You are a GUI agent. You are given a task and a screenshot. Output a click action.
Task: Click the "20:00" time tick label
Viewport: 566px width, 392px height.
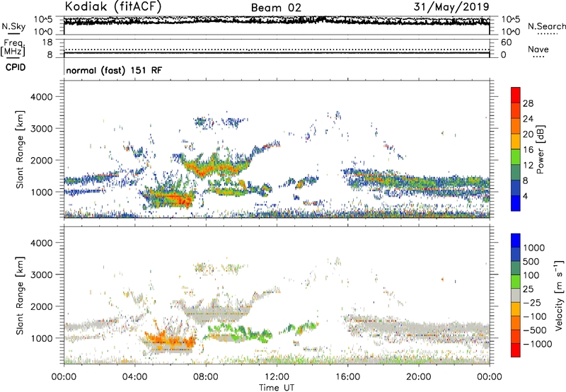point(418,377)
